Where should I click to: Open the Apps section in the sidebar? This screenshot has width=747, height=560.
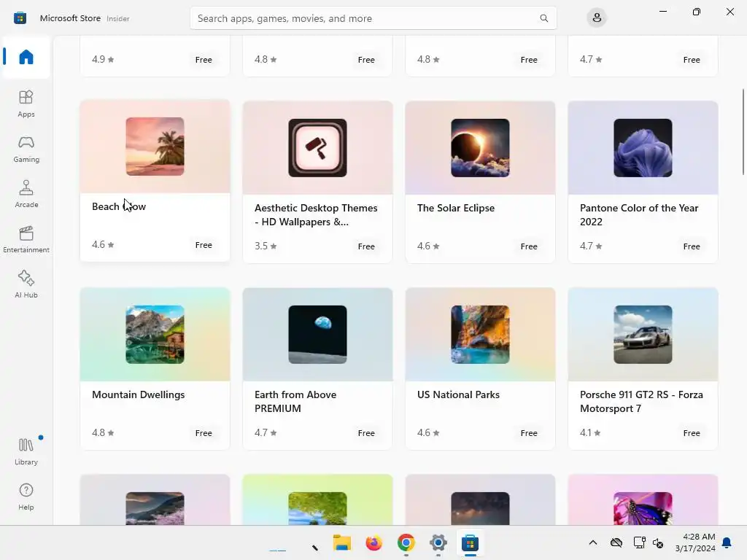[x=26, y=104]
